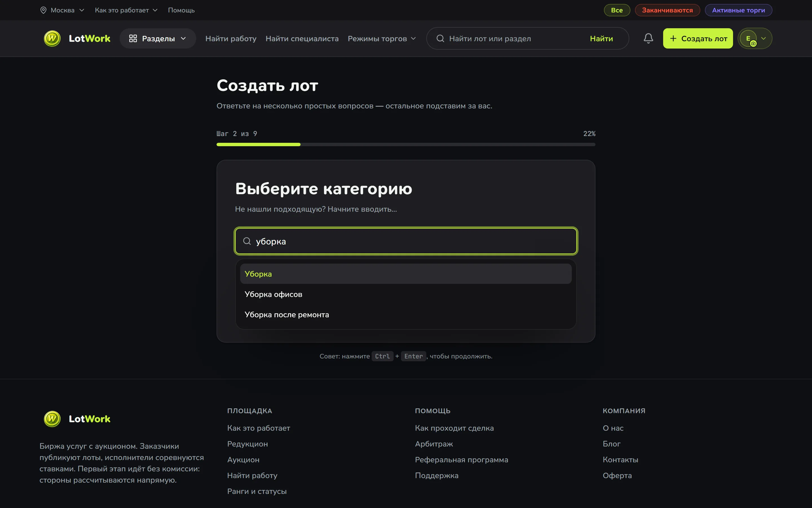The width and height of the screenshot is (812, 508).
Task: Click the user avatar with letter E
Action: click(748, 38)
